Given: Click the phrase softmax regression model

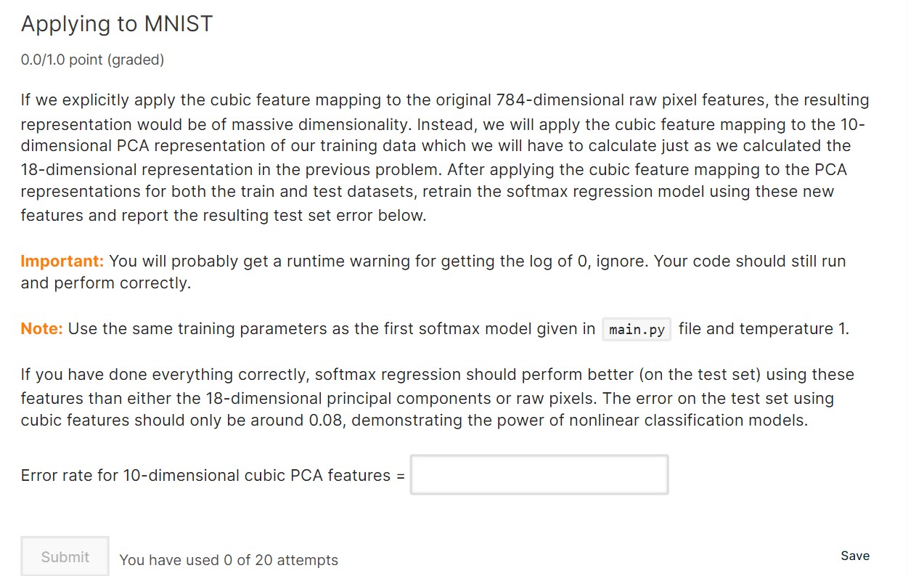Looking at the screenshot, I should click(x=595, y=191).
